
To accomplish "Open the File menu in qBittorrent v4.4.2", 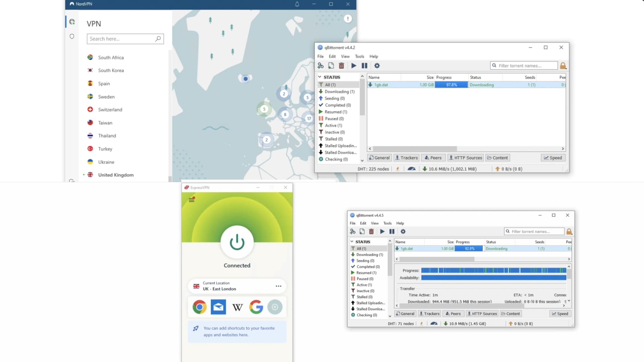I will coord(321,56).
